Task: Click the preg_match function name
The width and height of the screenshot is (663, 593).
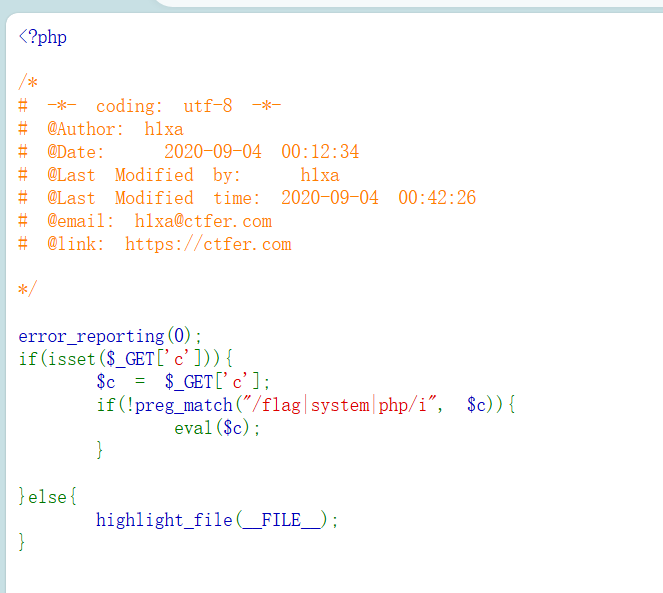Action: click(x=183, y=405)
